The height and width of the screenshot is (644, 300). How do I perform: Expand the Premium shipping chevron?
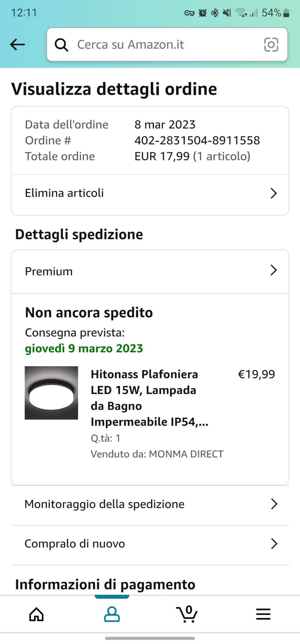pyautogui.click(x=274, y=270)
